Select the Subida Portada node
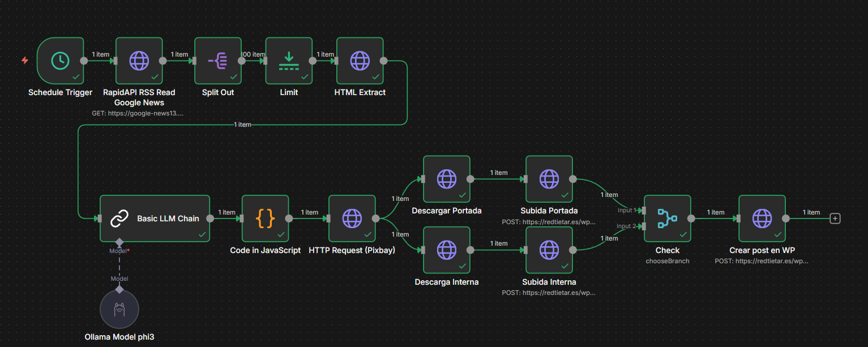Viewport: 868px width, 347px height. pyautogui.click(x=549, y=179)
